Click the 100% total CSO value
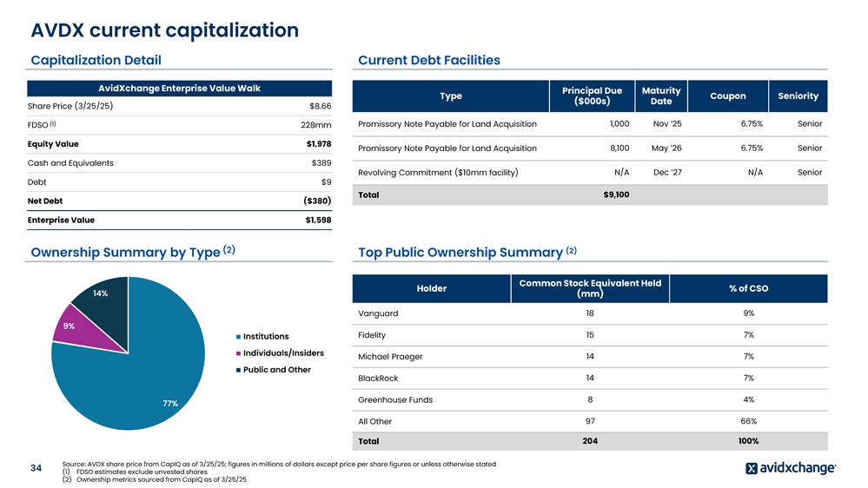 pos(748,441)
